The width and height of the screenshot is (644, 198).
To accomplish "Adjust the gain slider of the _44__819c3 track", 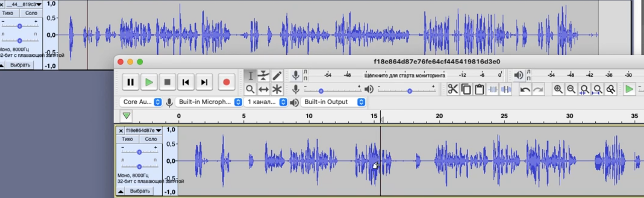I will point(20,26).
